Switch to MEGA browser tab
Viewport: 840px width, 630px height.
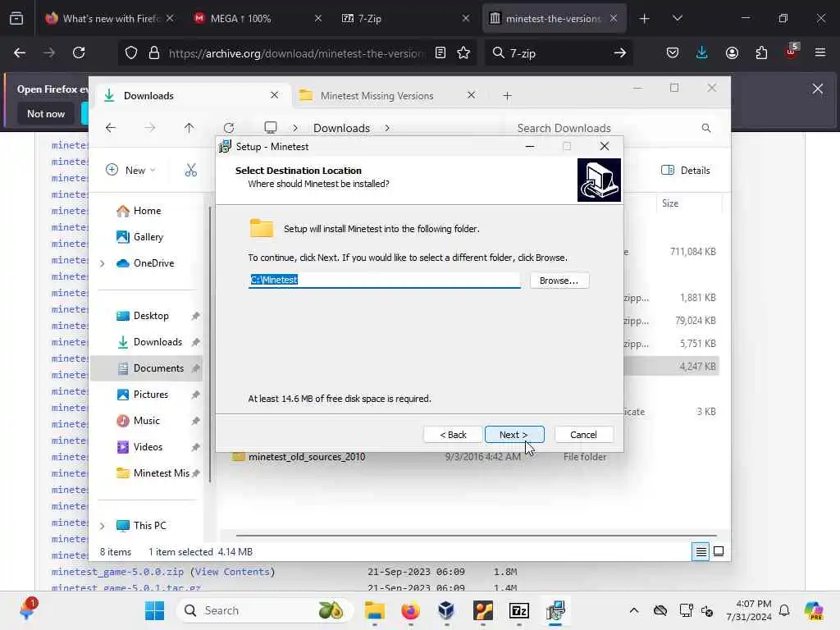point(257,19)
